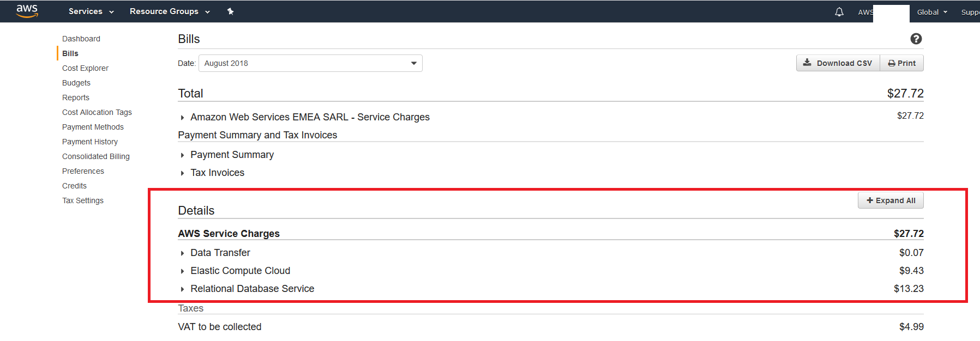Click the AWS Service Charges heading
The image size is (980, 341).
[229, 234]
